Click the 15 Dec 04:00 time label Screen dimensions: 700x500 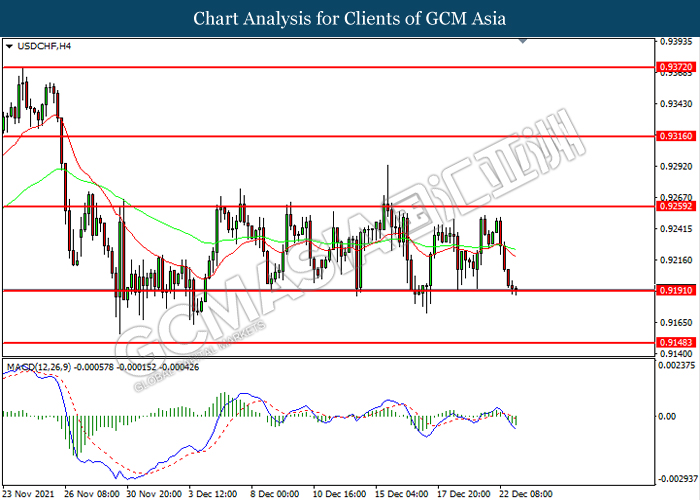pyautogui.click(x=402, y=494)
